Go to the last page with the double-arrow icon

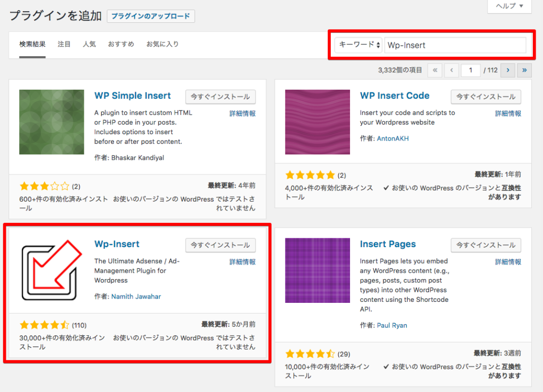[524, 69]
